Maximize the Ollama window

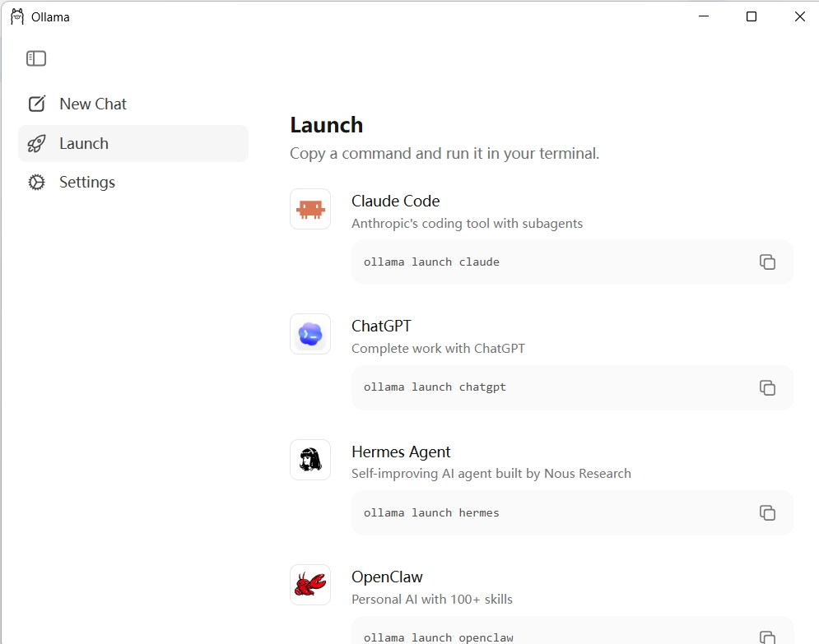[x=752, y=16]
